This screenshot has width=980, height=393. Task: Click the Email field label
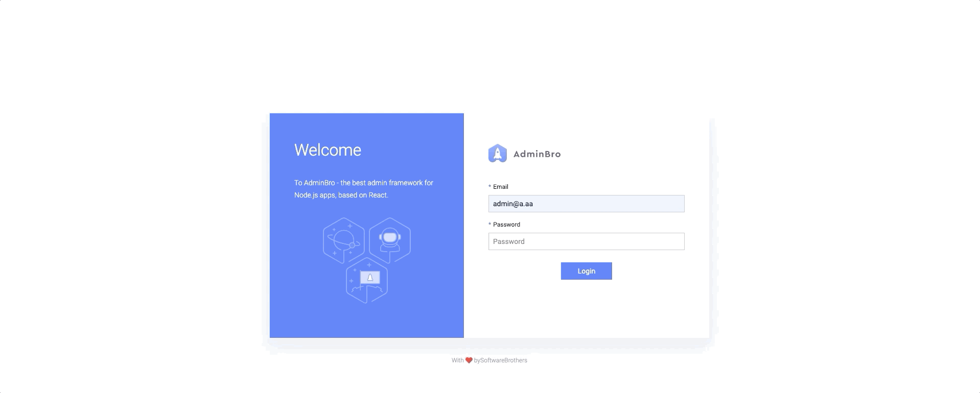500,187
